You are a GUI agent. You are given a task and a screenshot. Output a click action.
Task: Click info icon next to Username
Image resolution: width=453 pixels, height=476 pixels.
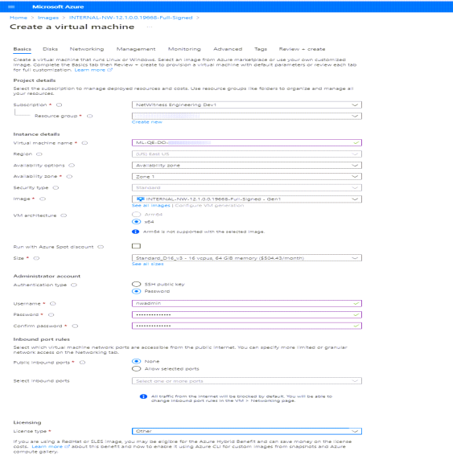tap(53, 304)
